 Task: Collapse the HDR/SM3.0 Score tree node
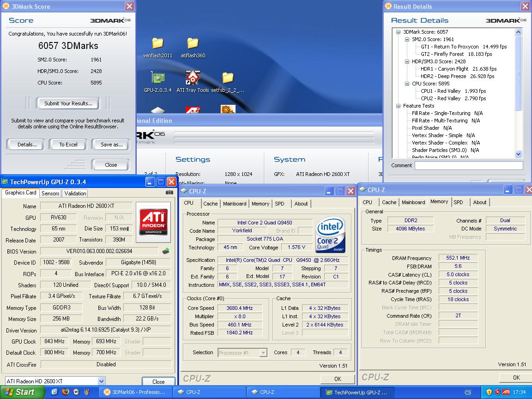point(407,61)
